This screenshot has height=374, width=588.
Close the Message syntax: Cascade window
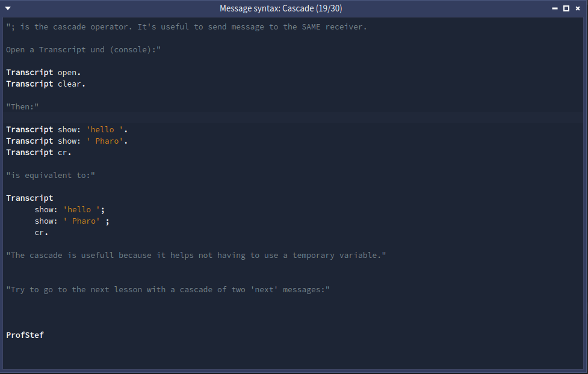tap(578, 8)
